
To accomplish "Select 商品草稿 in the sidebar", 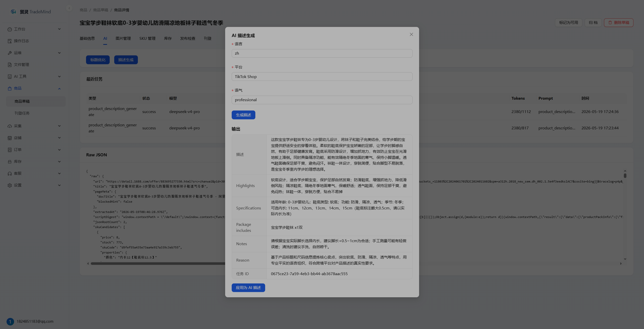I will coord(36,101).
